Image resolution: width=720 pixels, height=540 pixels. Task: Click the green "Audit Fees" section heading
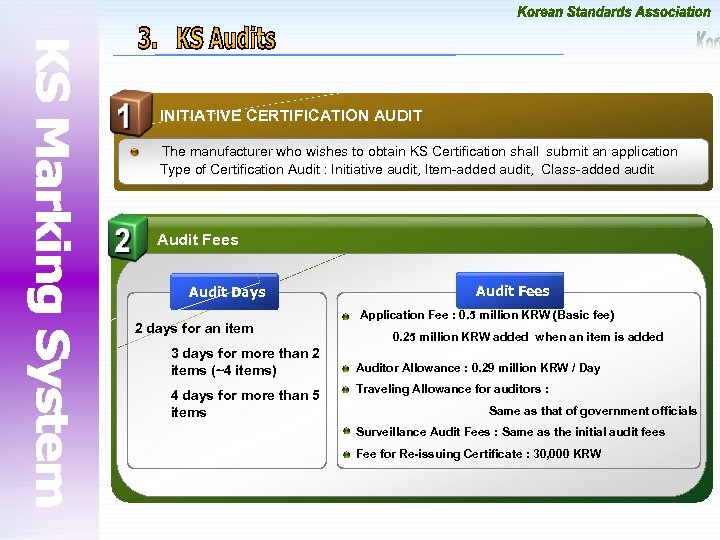(197, 239)
